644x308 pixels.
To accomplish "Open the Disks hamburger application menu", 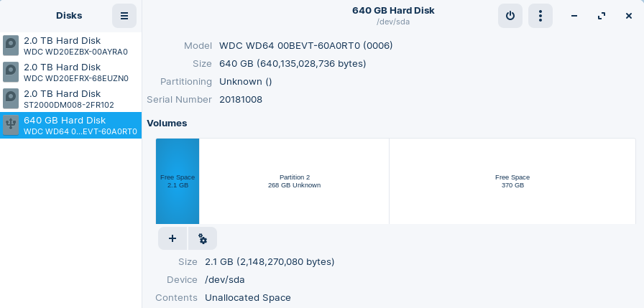I will pyautogui.click(x=124, y=16).
